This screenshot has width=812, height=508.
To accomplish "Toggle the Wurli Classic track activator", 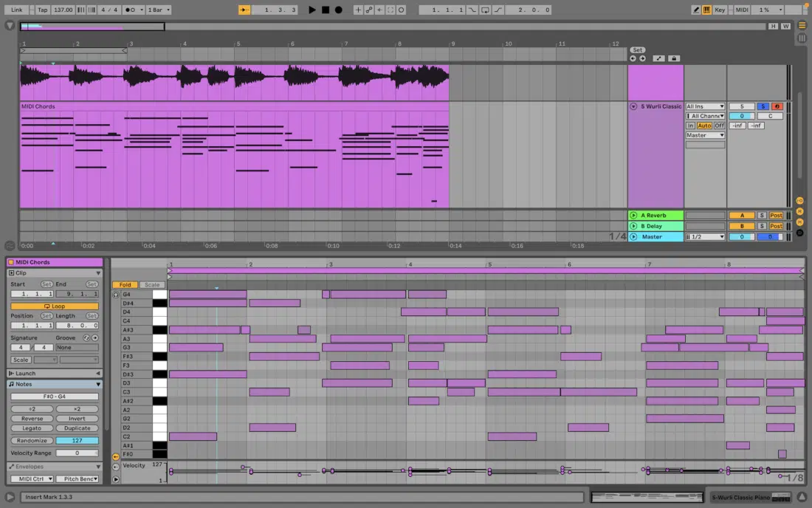I will point(742,106).
